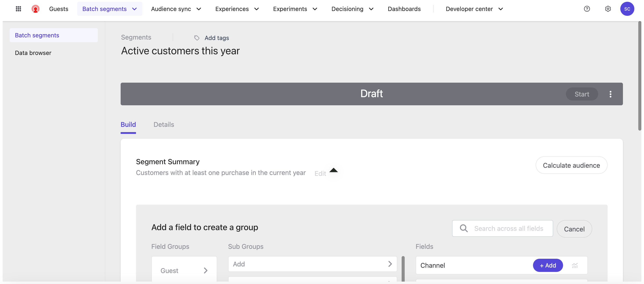Open Dashboards from the top navigation
Viewport: 644px width, 284px height.
pyautogui.click(x=404, y=9)
